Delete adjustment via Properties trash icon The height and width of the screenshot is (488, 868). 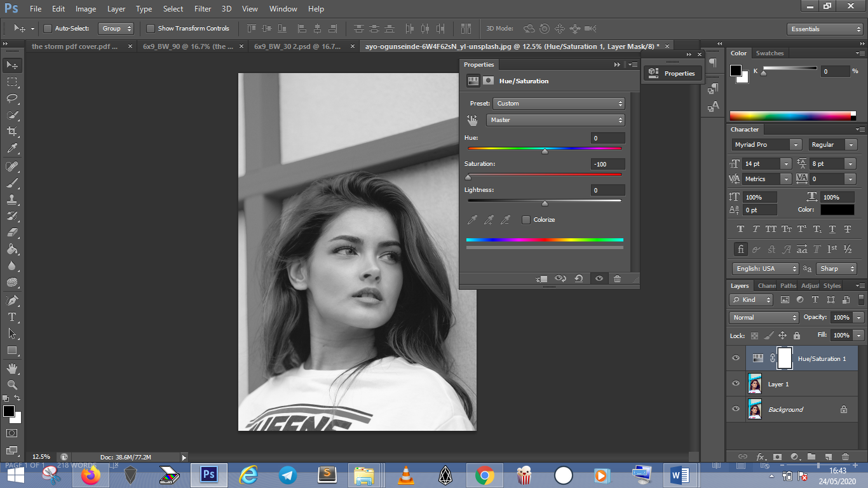coord(617,278)
